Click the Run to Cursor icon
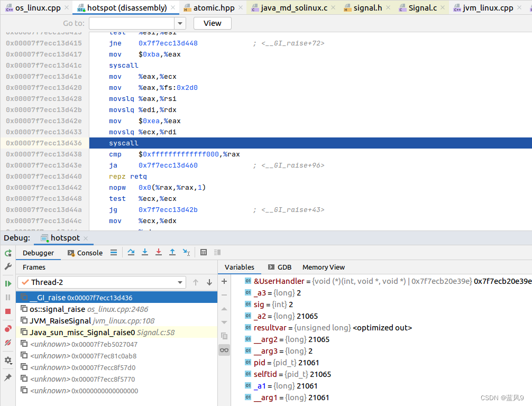 coord(186,252)
